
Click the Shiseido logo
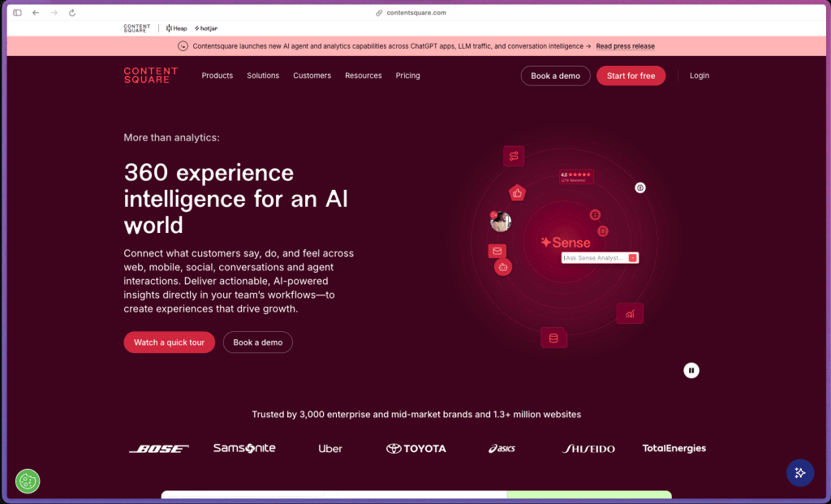click(x=588, y=449)
